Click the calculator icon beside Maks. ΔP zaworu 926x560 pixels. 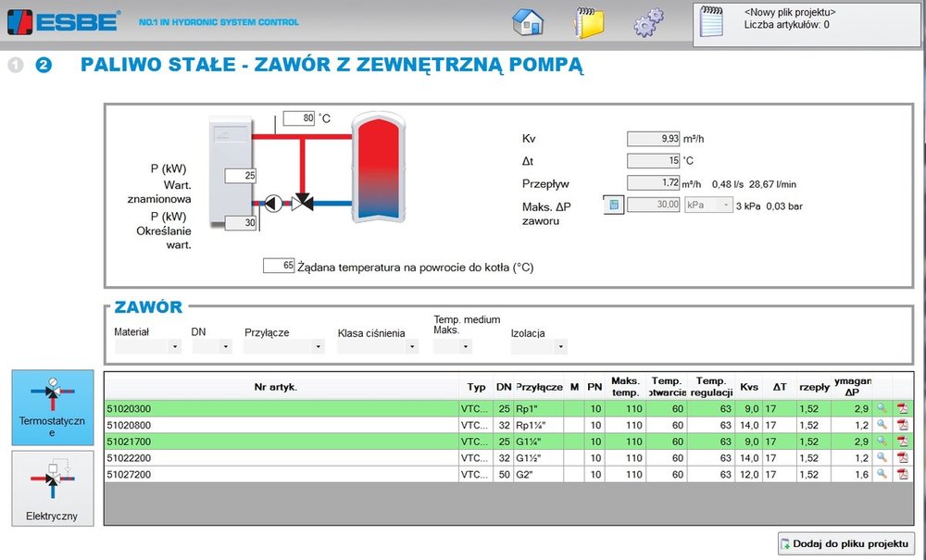(x=613, y=205)
